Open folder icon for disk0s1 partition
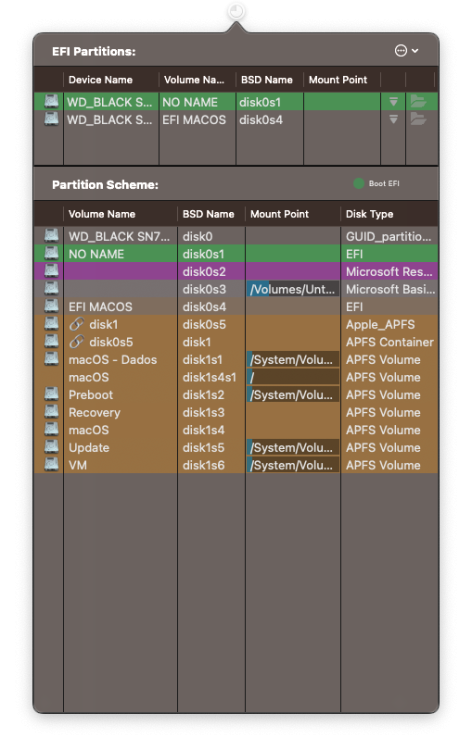The width and height of the screenshot is (472, 750). pos(418,101)
